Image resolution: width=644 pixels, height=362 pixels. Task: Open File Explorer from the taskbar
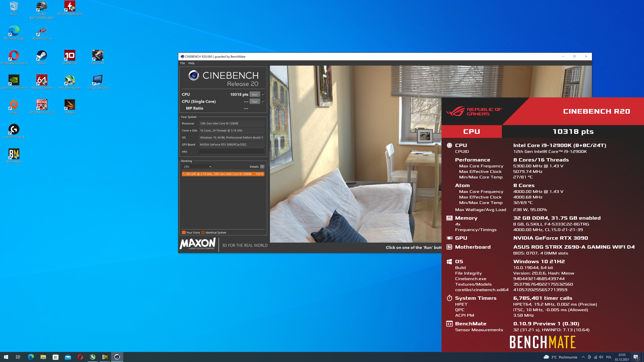[43, 357]
